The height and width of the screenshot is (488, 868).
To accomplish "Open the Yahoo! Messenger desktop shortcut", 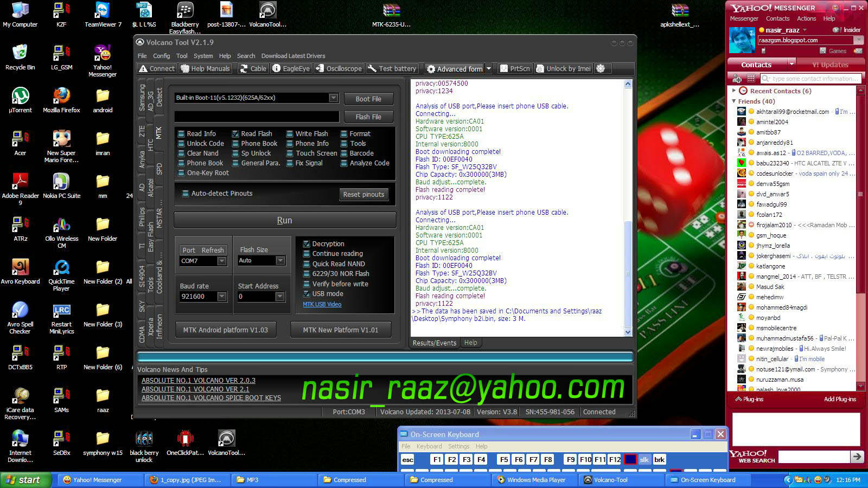I will point(103,61).
